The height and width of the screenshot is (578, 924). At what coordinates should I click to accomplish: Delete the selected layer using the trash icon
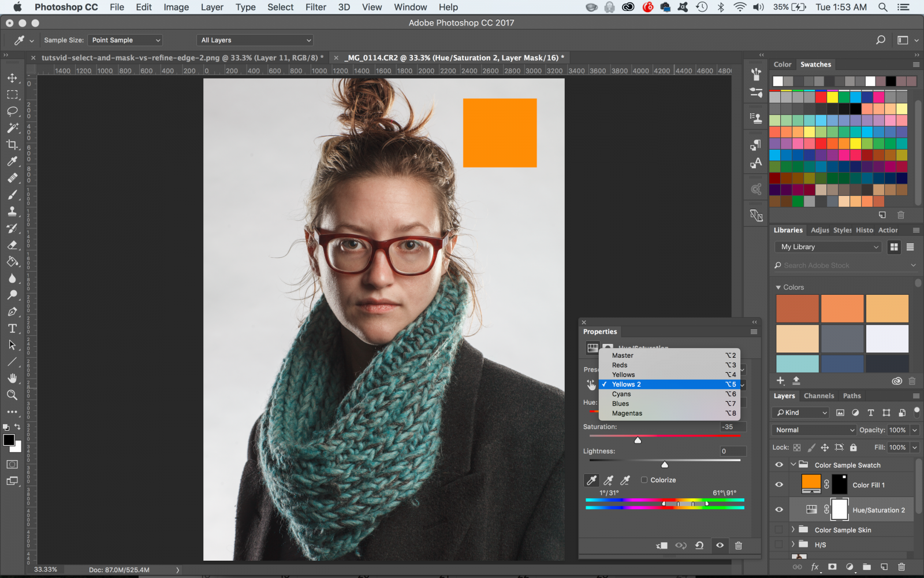click(x=901, y=567)
